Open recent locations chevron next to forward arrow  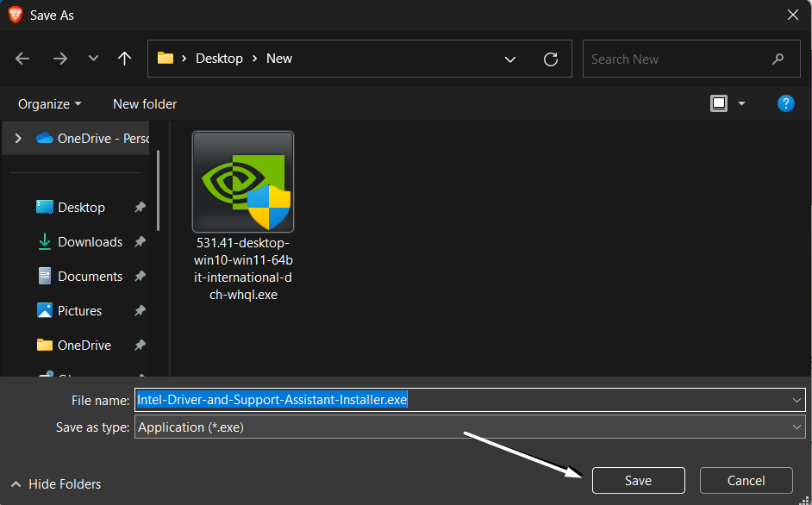93,58
